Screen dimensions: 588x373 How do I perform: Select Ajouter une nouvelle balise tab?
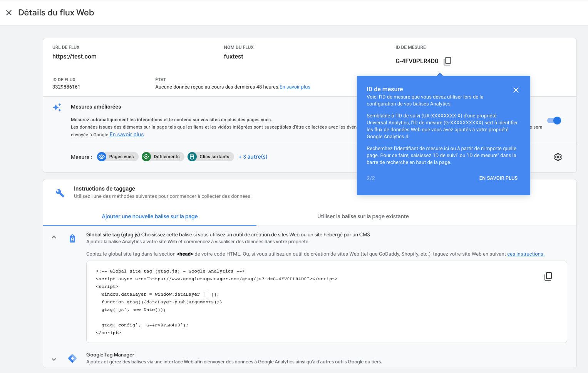pyautogui.click(x=149, y=216)
